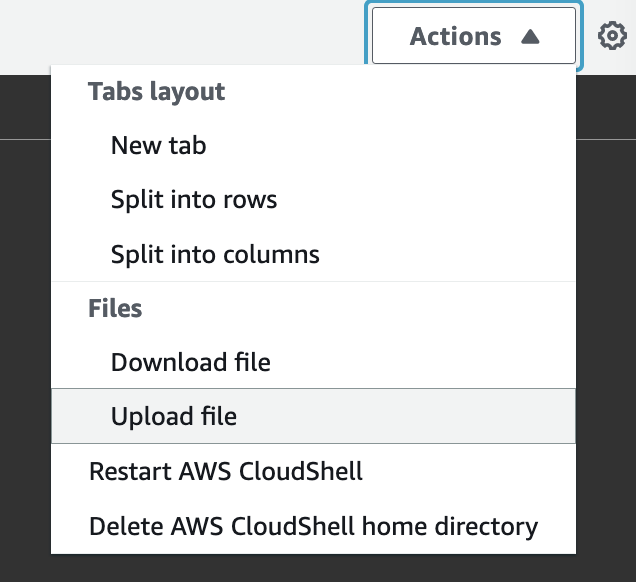Click the terminal area left of the menu
The width and height of the screenshot is (636, 582).
pyautogui.click(x=25, y=350)
